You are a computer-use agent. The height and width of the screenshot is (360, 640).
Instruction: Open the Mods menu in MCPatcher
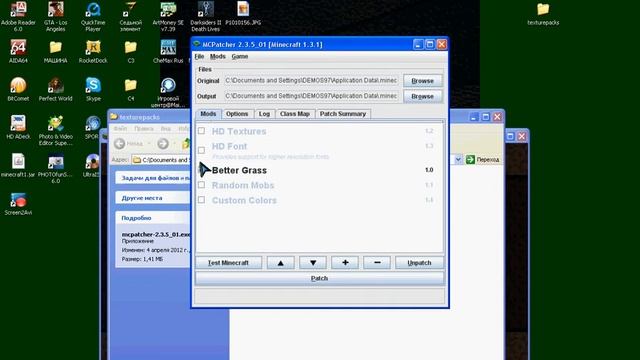(x=218, y=56)
